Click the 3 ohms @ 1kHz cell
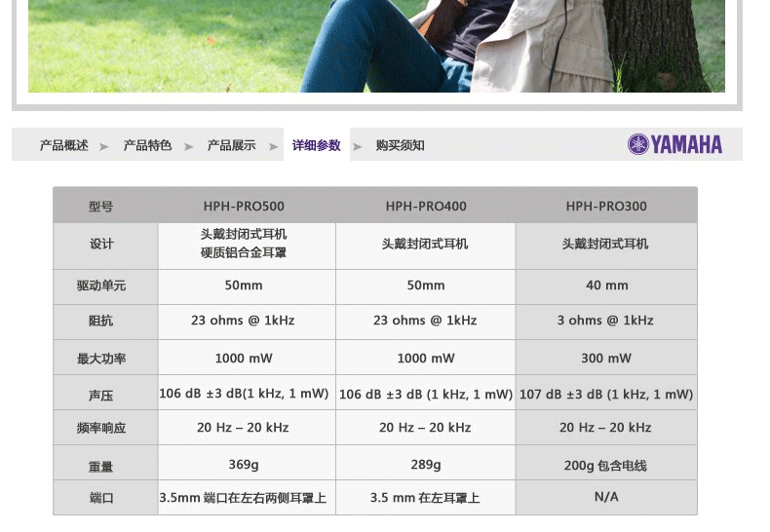This screenshot has width=770, height=532. pos(605,321)
